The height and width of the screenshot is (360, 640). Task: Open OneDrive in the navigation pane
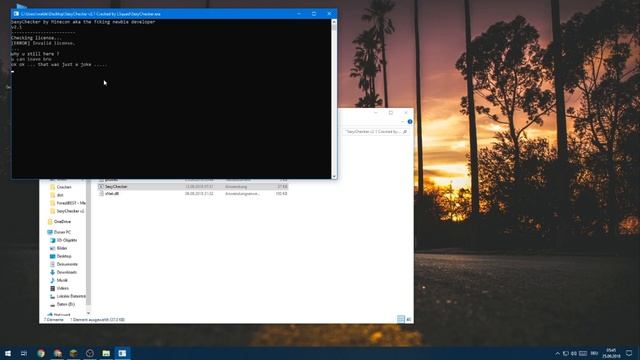click(59, 222)
